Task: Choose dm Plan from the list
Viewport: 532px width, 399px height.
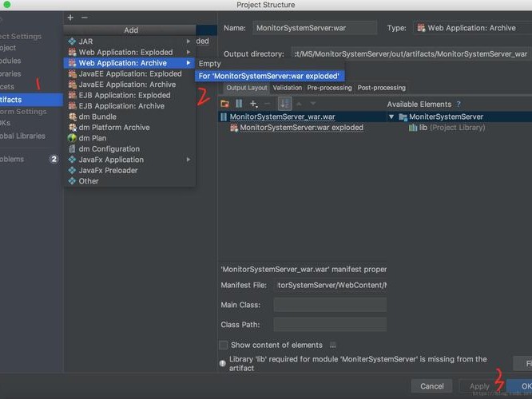Action: point(129,138)
